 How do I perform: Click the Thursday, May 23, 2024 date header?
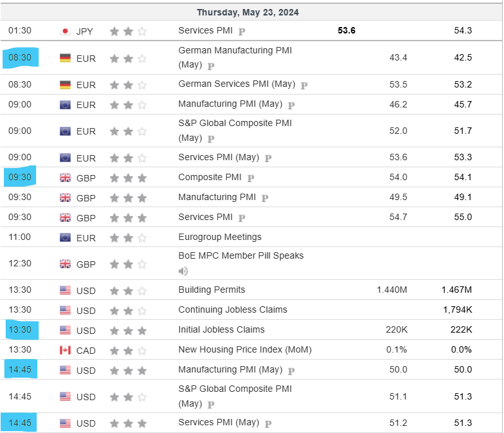248,12
